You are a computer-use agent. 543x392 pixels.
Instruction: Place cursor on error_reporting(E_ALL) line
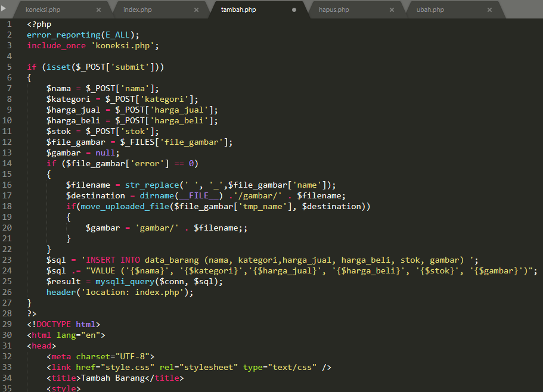coord(83,35)
